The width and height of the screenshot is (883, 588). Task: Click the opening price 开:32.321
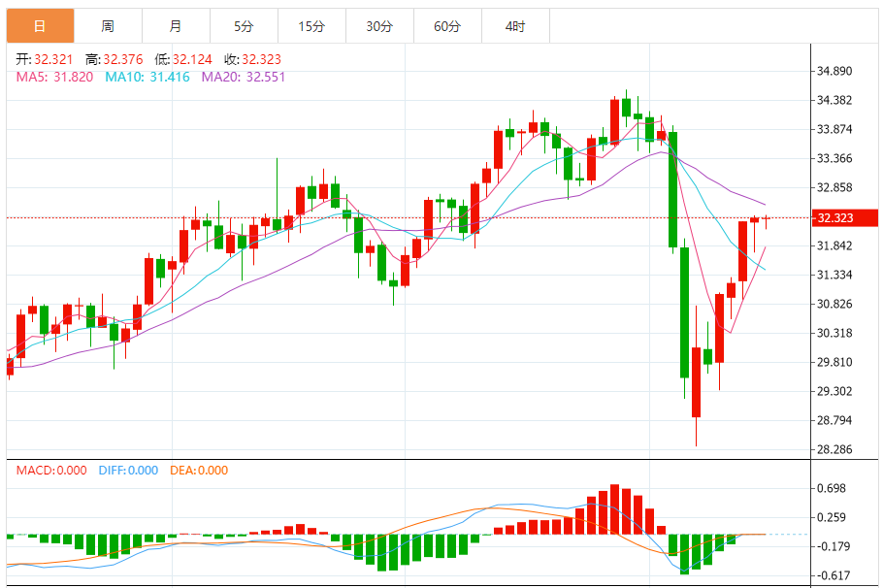point(45,59)
